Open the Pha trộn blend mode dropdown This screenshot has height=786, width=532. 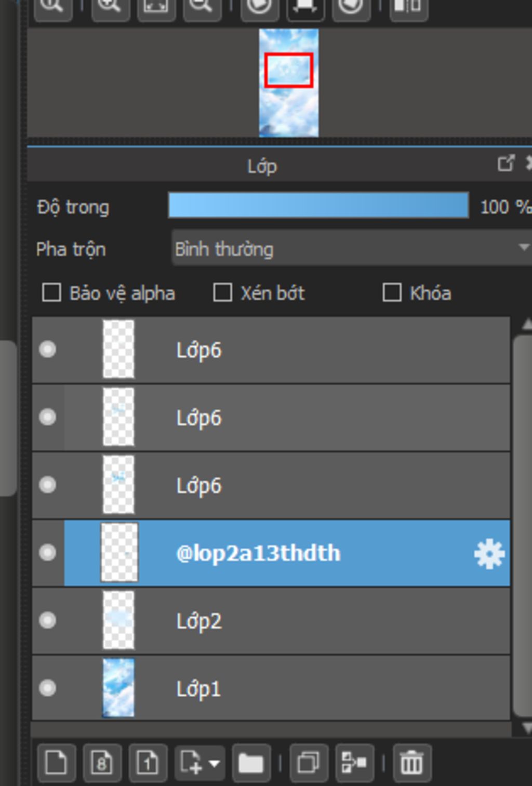pos(351,249)
